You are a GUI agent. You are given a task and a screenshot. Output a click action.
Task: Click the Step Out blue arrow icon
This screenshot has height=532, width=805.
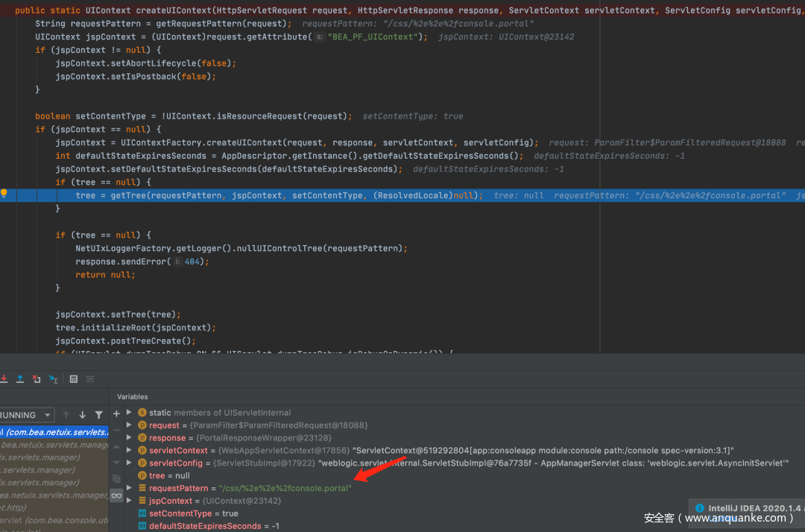coord(20,379)
